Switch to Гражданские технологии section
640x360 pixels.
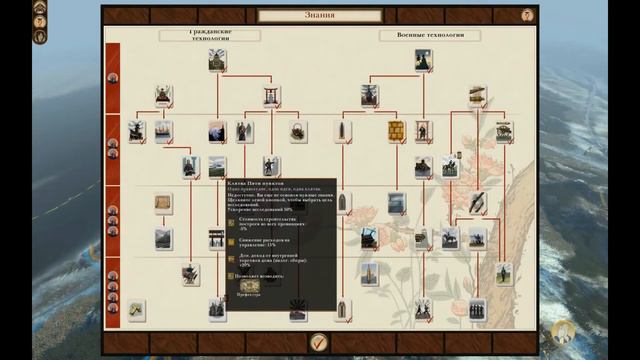pyautogui.click(x=210, y=35)
